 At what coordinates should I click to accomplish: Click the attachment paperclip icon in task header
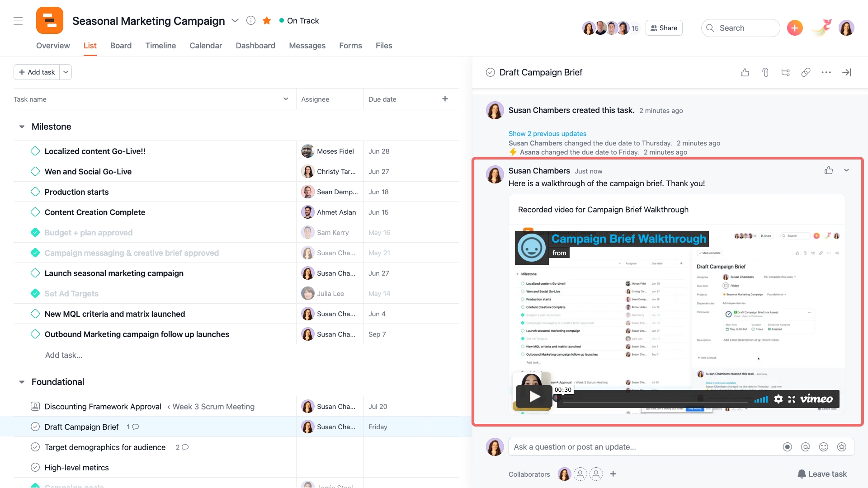[765, 72]
